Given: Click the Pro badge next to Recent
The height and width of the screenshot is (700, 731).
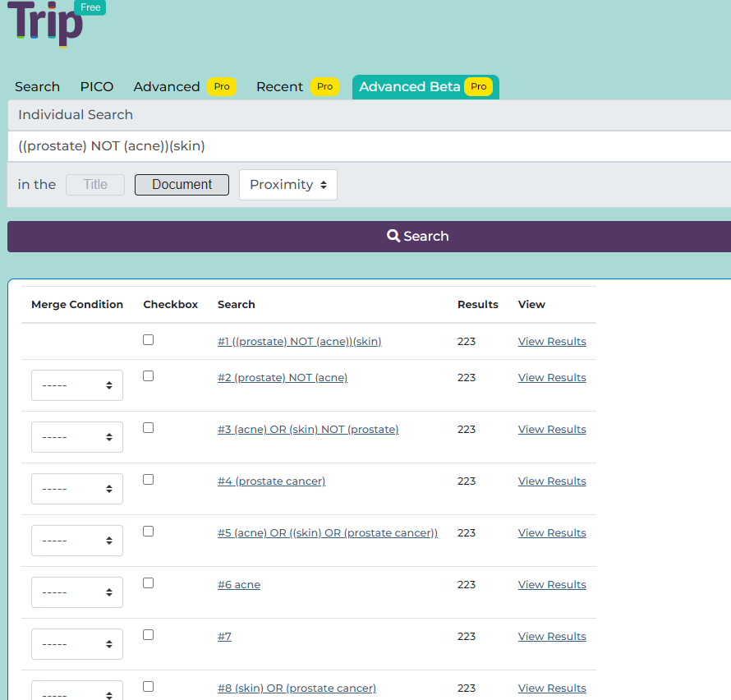Looking at the screenshot, I should click(x=324, y=86).
